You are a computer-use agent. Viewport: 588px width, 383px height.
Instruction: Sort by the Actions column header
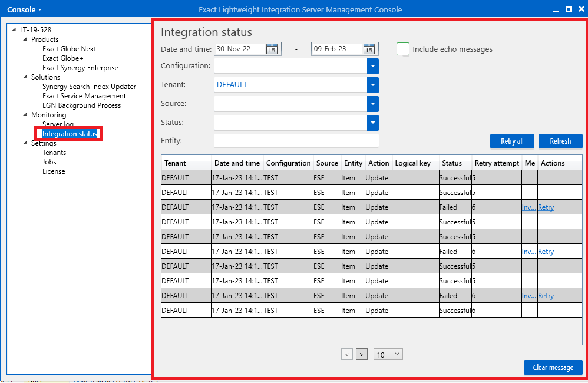click(x=560, y=163)
